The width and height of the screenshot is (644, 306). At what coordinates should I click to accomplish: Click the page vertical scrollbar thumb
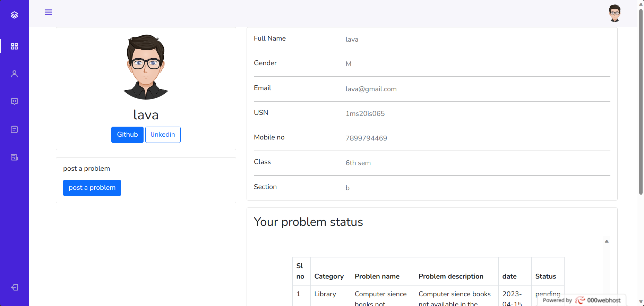(x=641, y=101)
